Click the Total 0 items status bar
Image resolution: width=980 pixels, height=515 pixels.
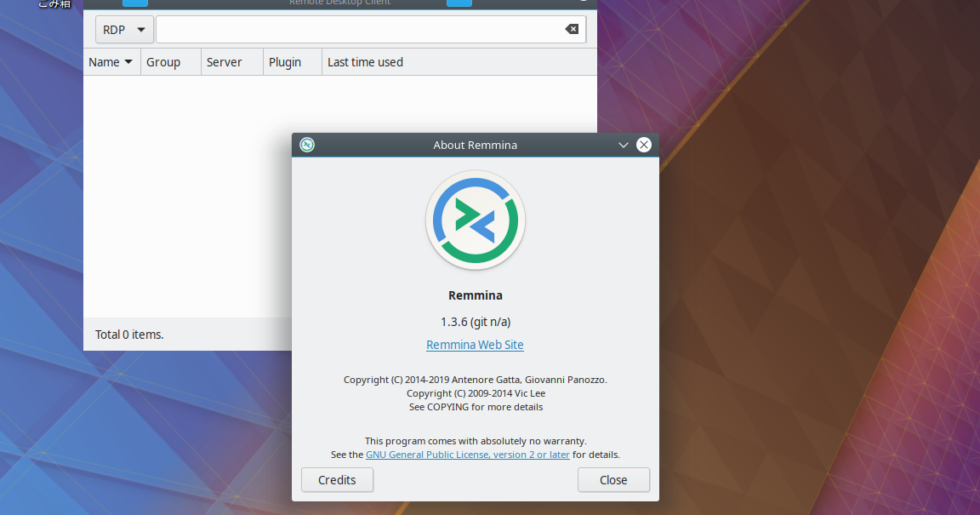pyautogui.click(x=129, y=334)
